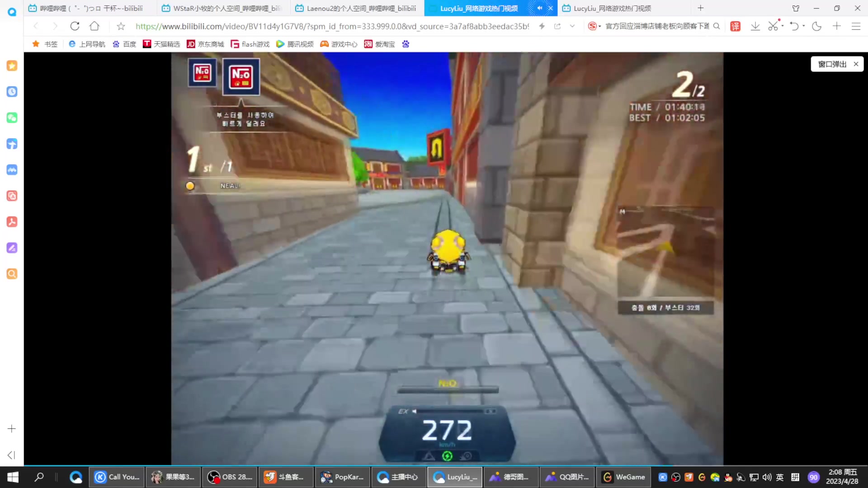Open the blue house sidebar icon
Image resolution: width=868 pixels, height=488 pixels.
12,144
